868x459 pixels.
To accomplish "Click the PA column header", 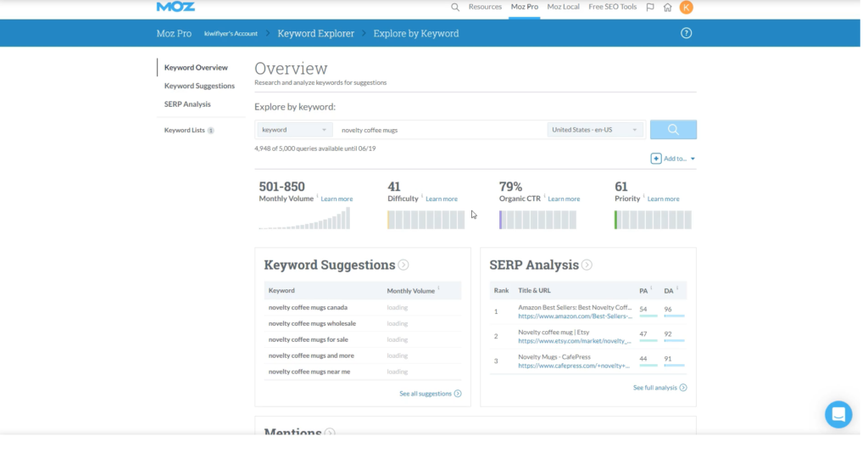I will coord(643,291).
